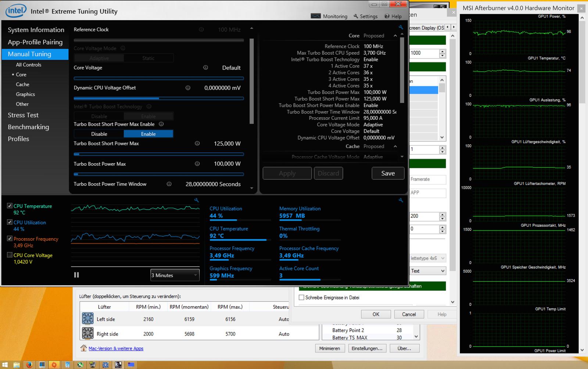Check Schreibe Ereignisse in Datei

pyautogui.click(x=301, y=297)
